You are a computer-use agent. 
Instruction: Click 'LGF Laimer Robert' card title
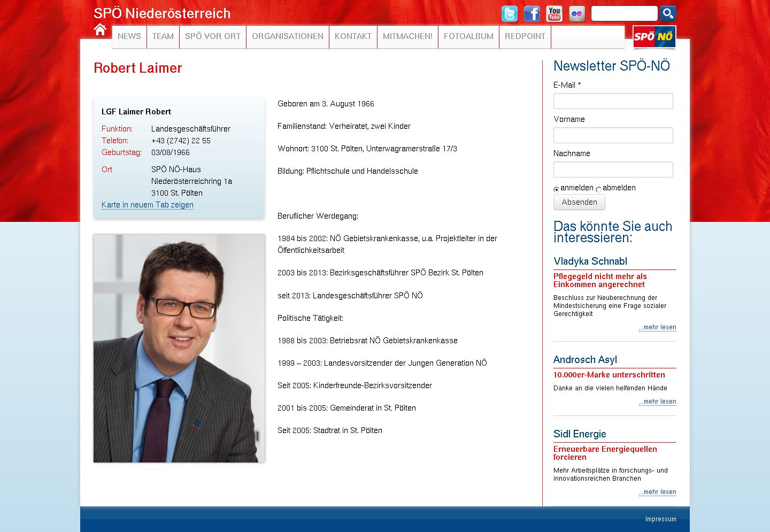tap(136, 112)
